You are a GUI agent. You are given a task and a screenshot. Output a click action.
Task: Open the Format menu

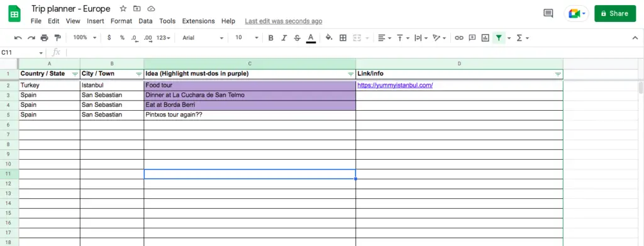tap(121, 21)
